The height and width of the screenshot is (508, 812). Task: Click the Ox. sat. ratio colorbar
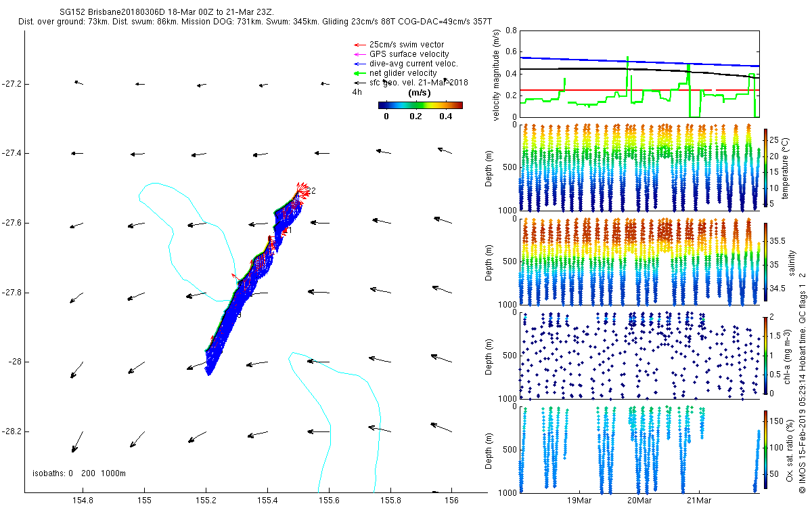[765, 450]
